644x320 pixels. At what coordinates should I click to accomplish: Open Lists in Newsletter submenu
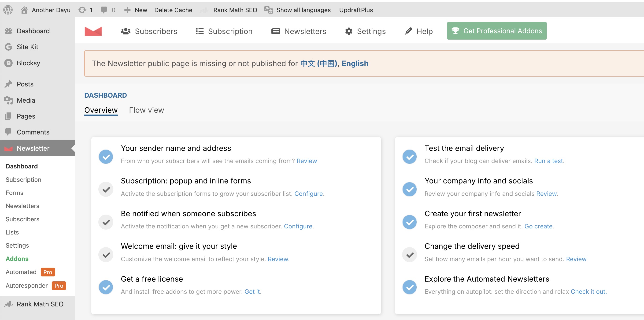tap(12, 232)
